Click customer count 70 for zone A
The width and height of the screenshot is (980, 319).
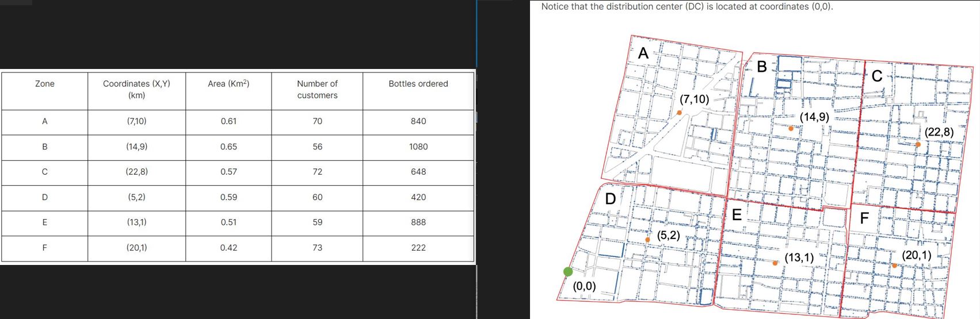pos(317,121)
